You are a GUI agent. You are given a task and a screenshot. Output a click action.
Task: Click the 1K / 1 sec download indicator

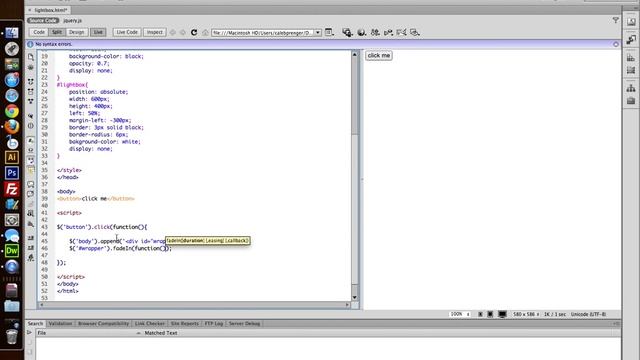point(555,314)
